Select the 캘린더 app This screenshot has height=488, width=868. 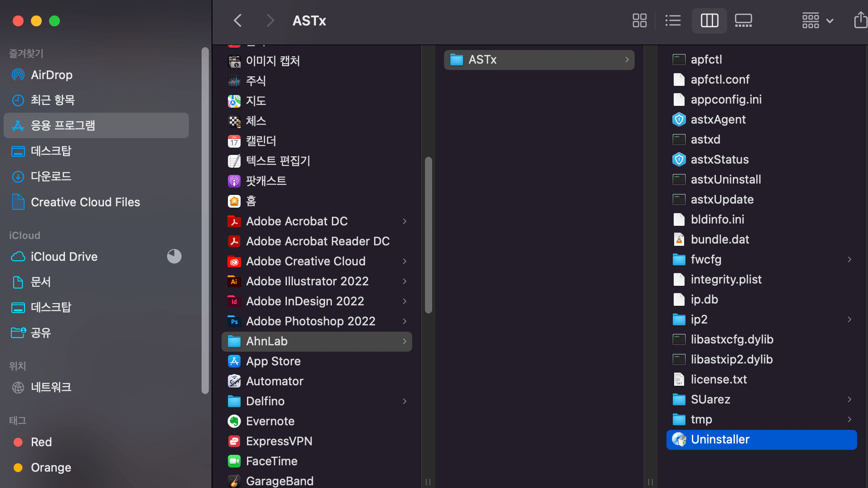point(317,141)
